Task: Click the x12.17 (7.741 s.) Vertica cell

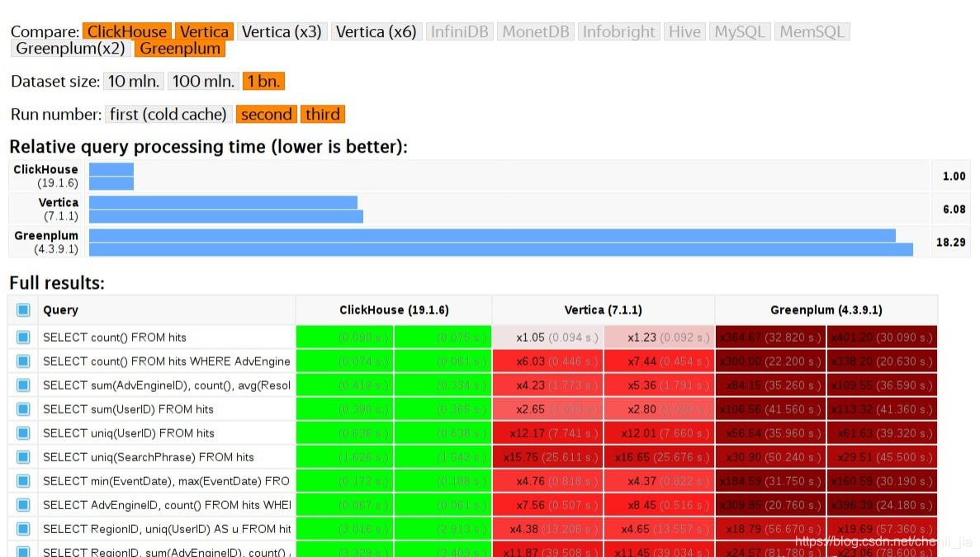Action: [x=548, y=432]
